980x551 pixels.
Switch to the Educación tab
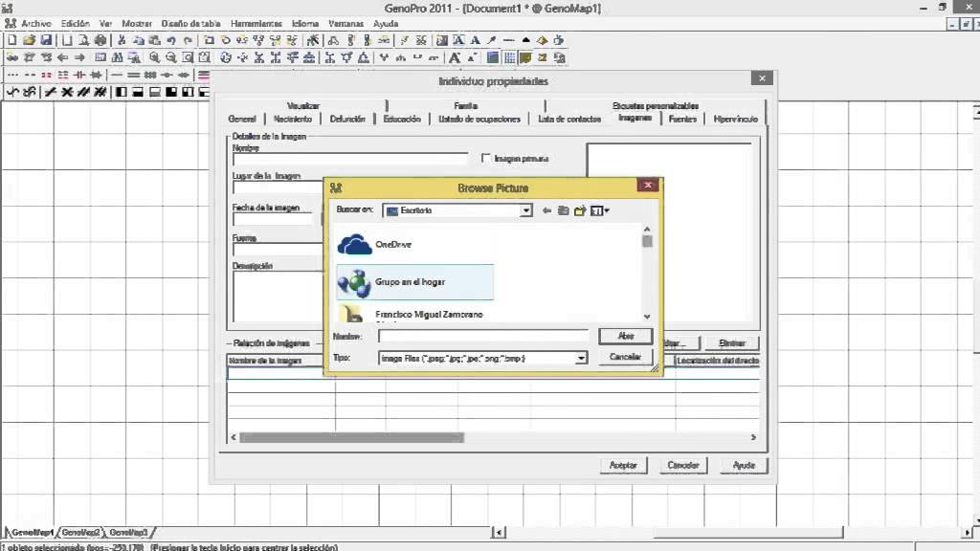point(402,119)
